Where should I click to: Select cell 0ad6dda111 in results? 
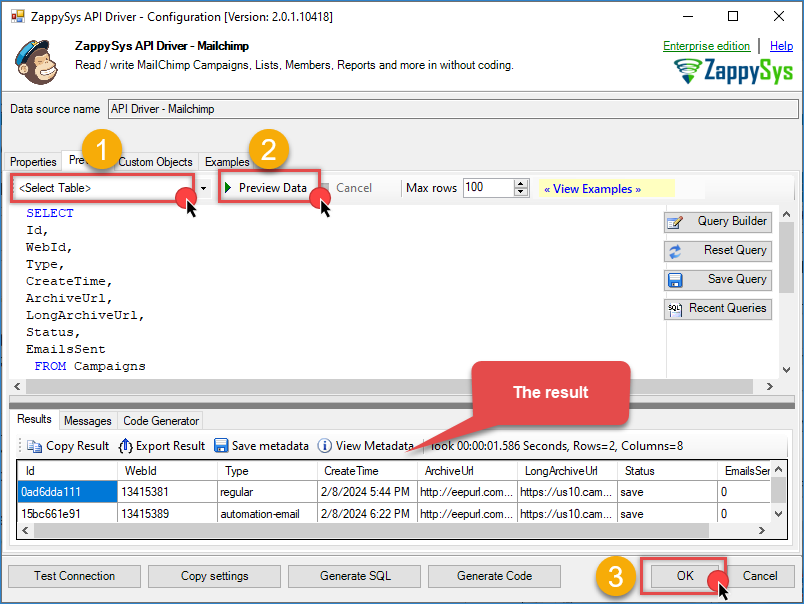67,492
